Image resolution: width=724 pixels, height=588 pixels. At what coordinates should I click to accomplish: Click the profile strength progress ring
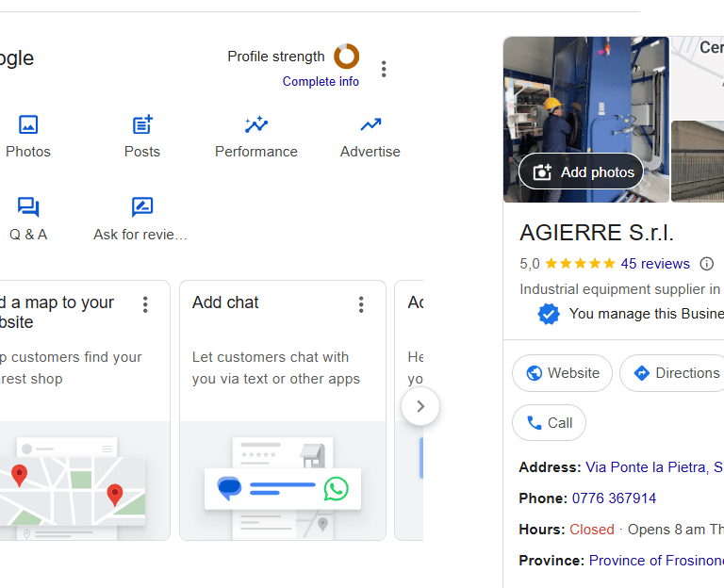[x=347, y=57]
